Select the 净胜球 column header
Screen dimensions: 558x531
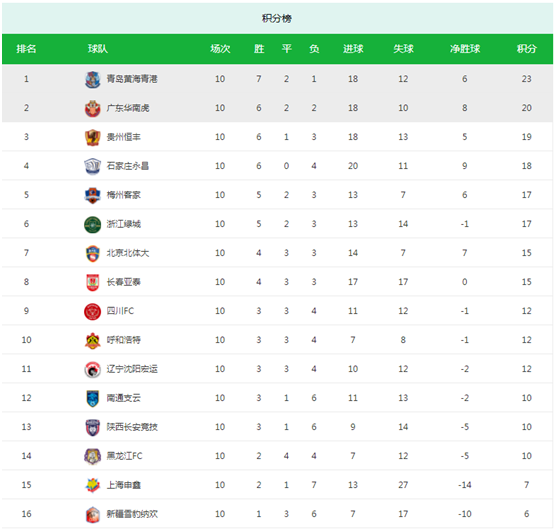click(465, 49)
